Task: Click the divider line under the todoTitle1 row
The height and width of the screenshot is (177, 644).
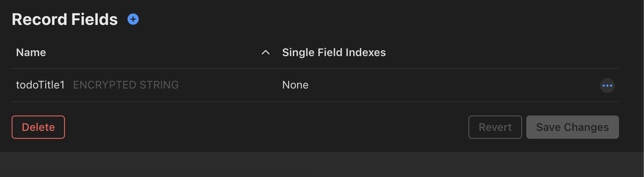Action: pyautogui.click(x=315, y=101)
